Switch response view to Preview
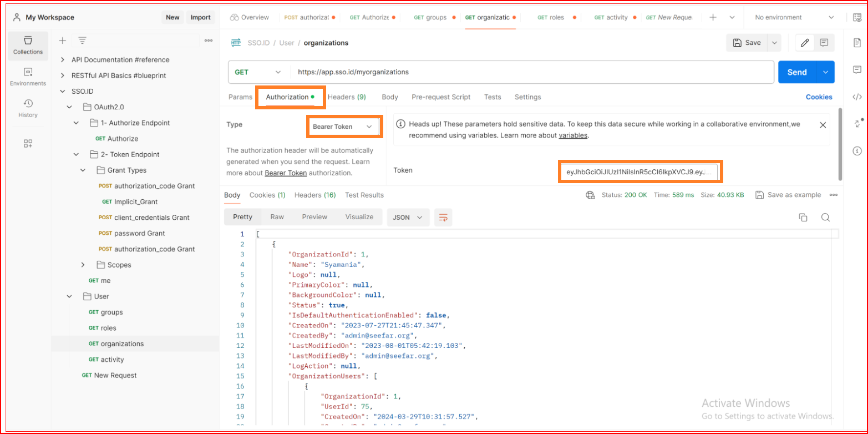 pyautogui.click(x=314, y=217)
